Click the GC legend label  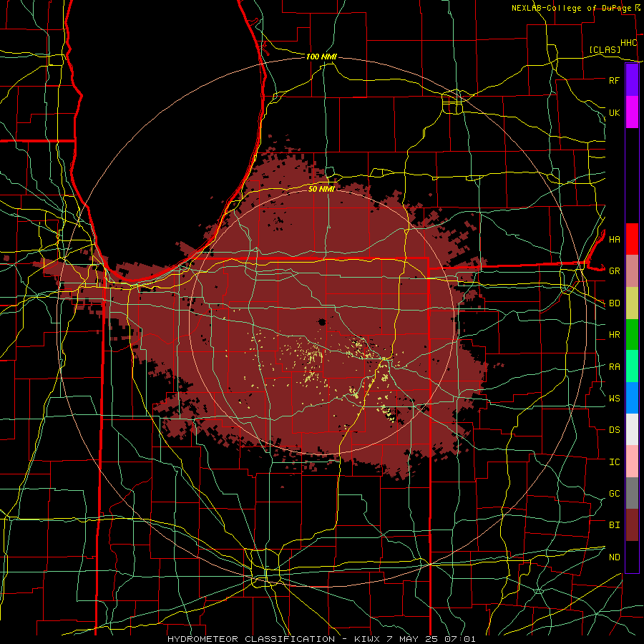pyautogui.click(x=614, y=494)
